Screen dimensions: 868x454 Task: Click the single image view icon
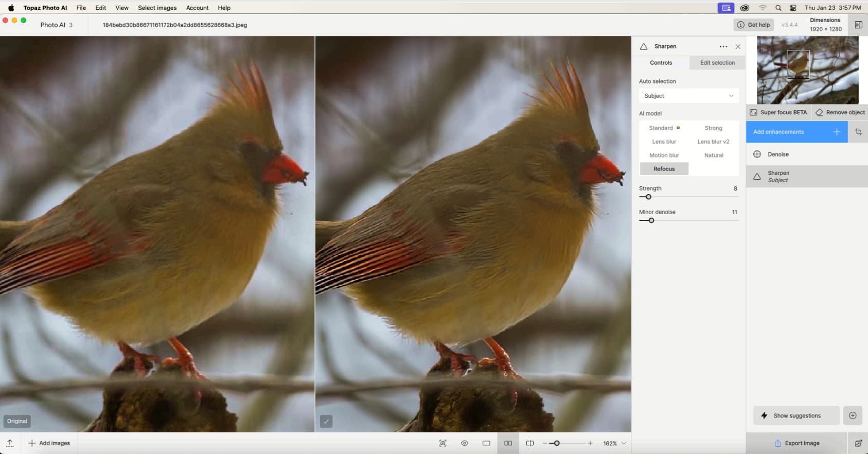(486, 443)
